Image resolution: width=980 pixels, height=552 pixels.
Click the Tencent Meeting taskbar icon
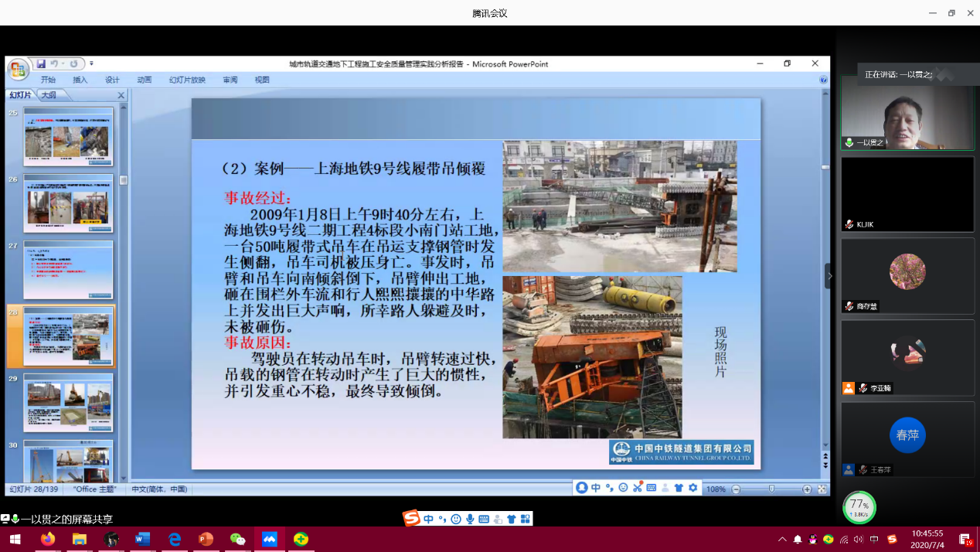(x=269, y=539)
